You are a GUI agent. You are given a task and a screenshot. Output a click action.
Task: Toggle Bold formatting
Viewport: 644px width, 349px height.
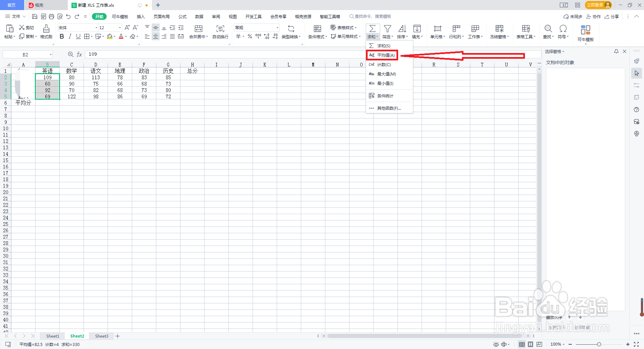click(62, 36)
